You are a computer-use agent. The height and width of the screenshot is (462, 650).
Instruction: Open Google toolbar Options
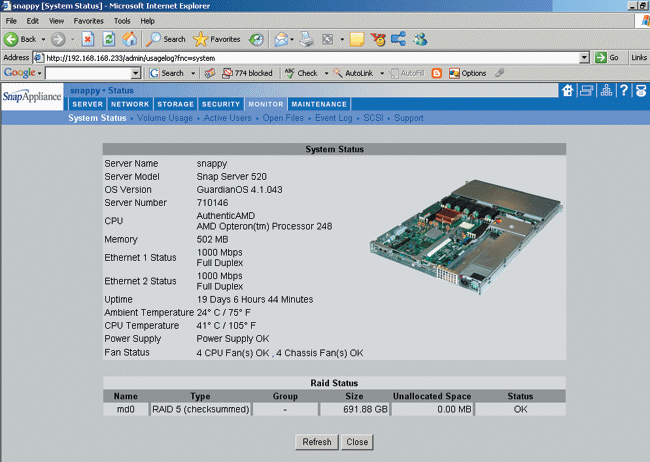click(x=468, y=73)
